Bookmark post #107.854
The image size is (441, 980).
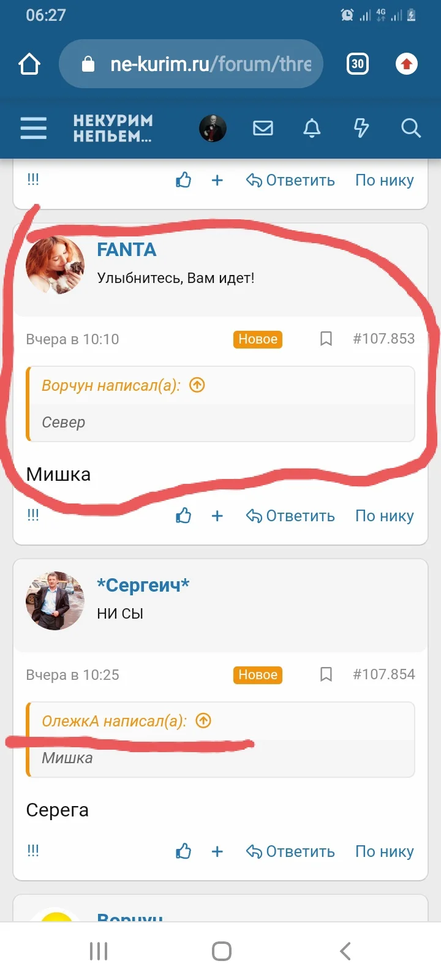click(326, 674)
